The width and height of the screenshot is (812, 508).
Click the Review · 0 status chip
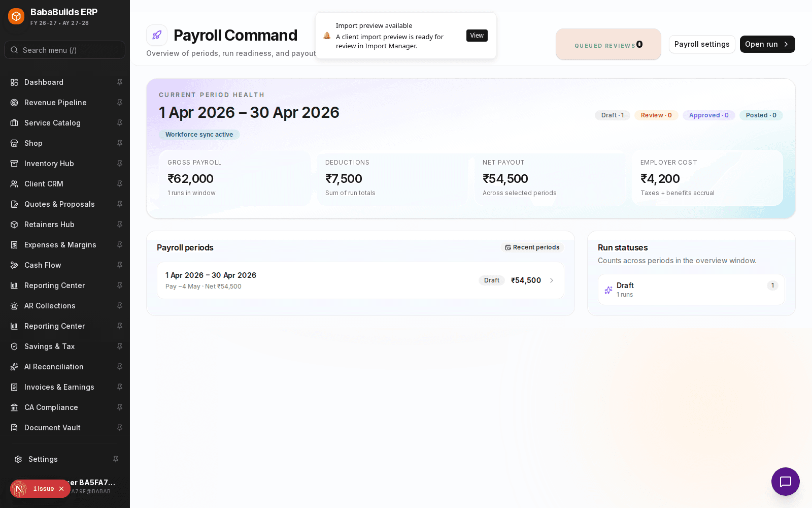coord(656,115)
